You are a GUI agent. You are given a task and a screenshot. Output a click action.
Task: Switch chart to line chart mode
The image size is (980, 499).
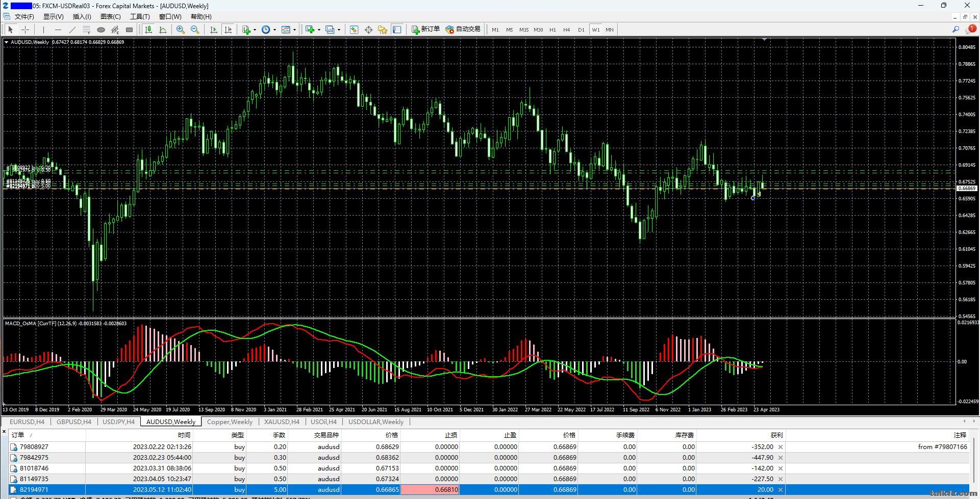[163, 30]
